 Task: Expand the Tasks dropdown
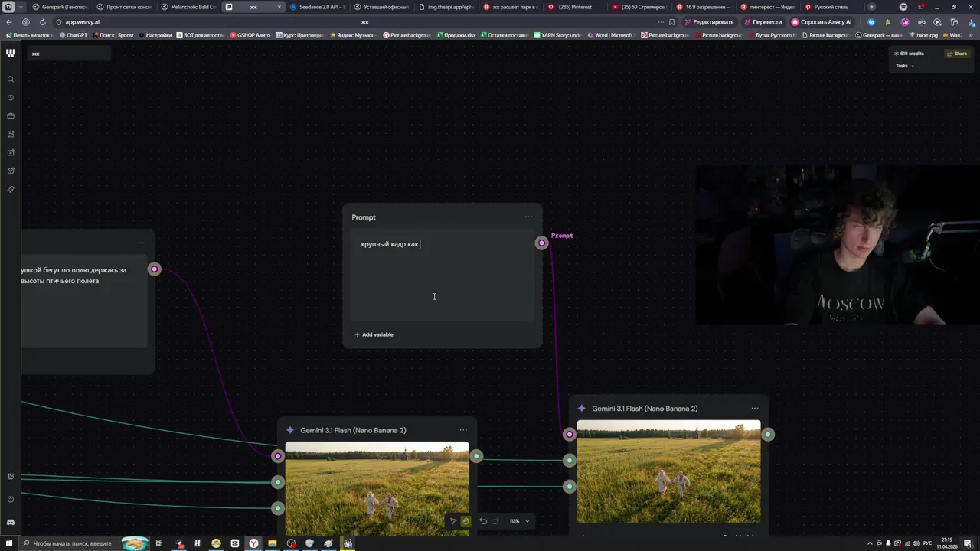pyautogui.click(x=905, y=66)
